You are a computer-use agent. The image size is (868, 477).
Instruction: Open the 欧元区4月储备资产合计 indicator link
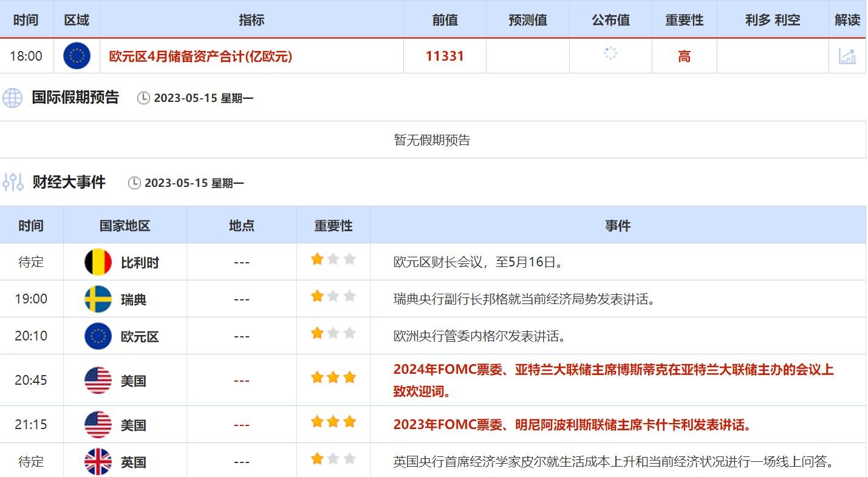click(x=200, y=56)
